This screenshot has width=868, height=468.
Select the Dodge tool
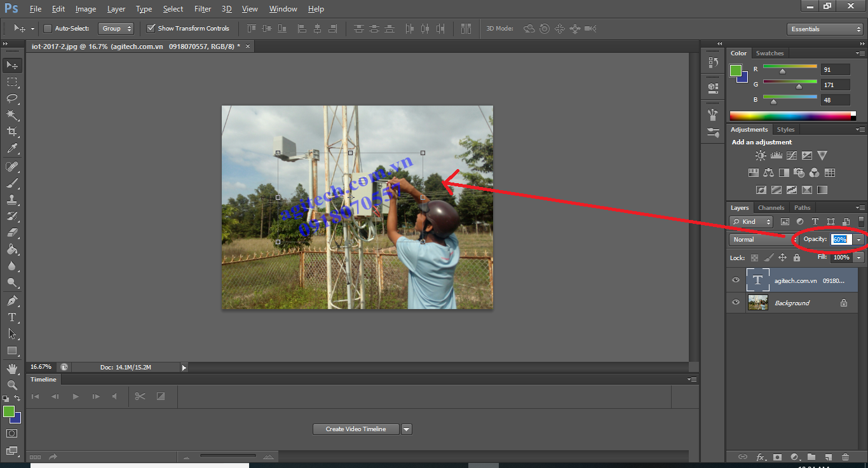point(12,282)
